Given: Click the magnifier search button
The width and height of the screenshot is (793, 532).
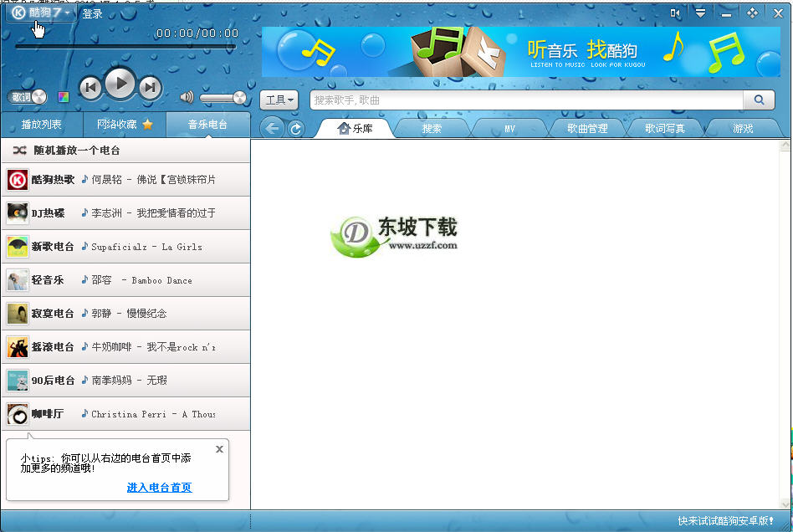Looking at the screenshot, I should [759, 100].
